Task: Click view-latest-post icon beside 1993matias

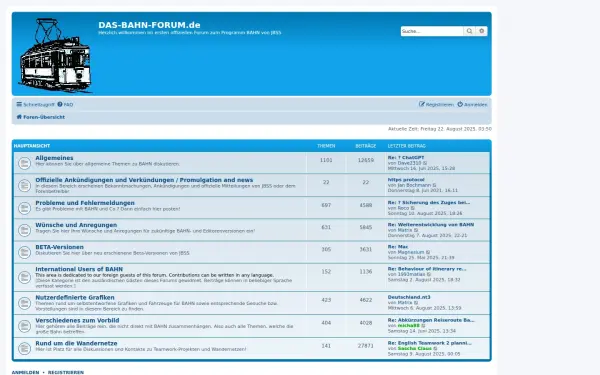Action: tap(429, 275)
